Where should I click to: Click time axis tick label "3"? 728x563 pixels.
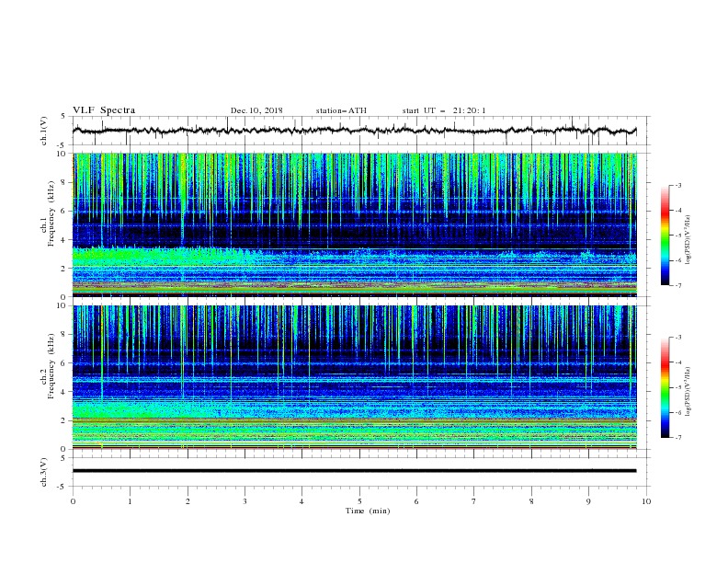245,501
